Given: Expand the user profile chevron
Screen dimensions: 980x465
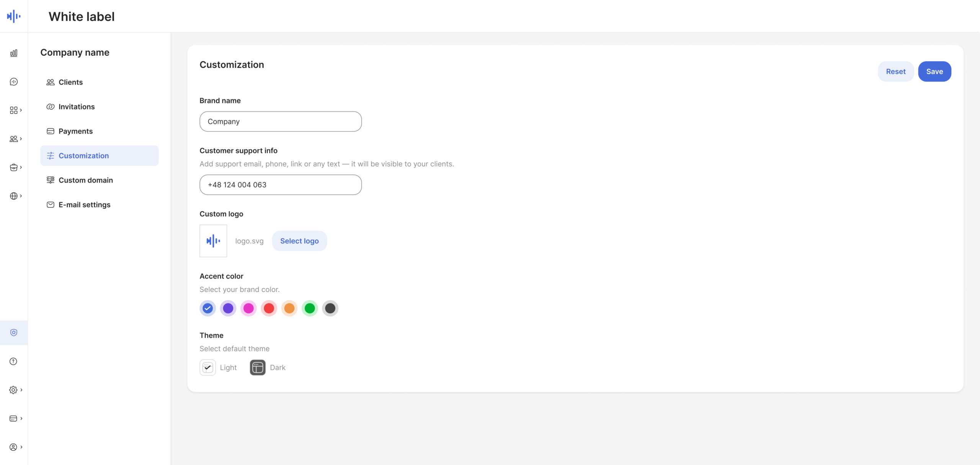Looking at the screenshot, I should 21,447.
